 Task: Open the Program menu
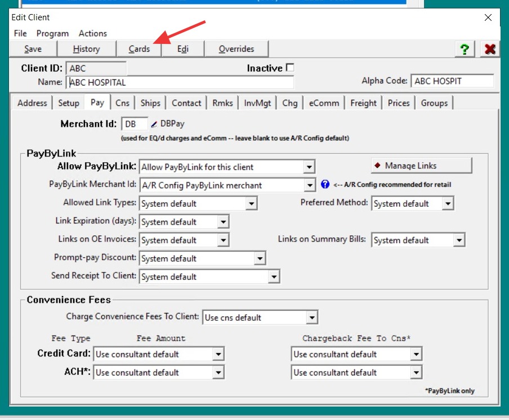coord(52,33)
